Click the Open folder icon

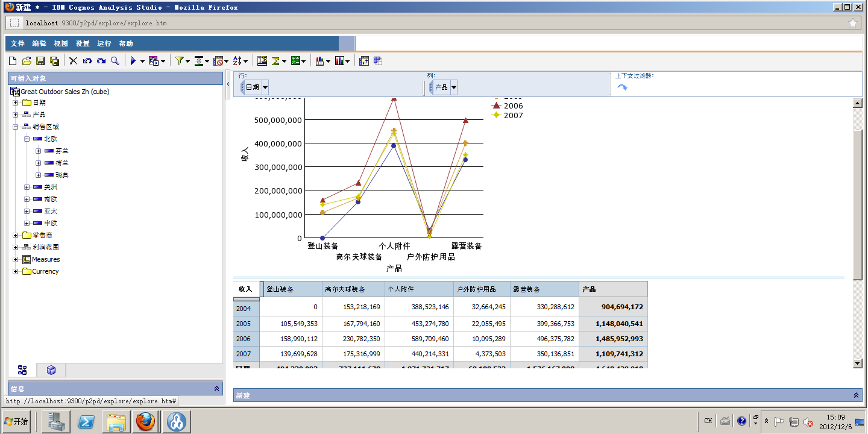[x=27, y=61]
